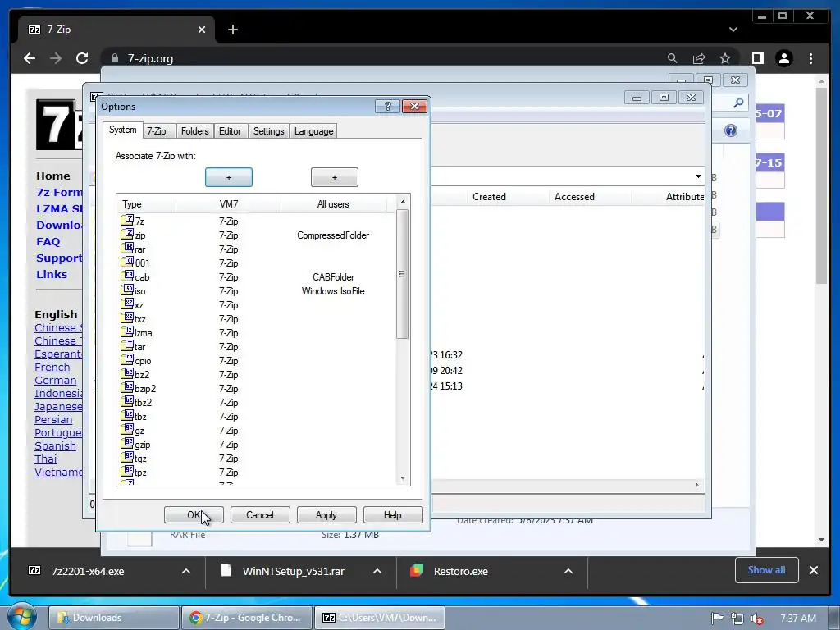The image size is (840, 630).
Task: Click Cancel in the Options dialog
Action: 260,515
